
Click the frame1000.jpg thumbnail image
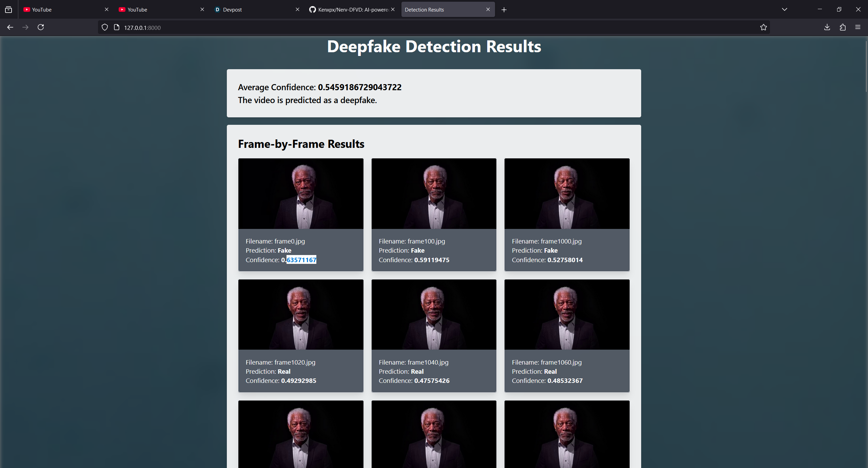tap(567, 194)
